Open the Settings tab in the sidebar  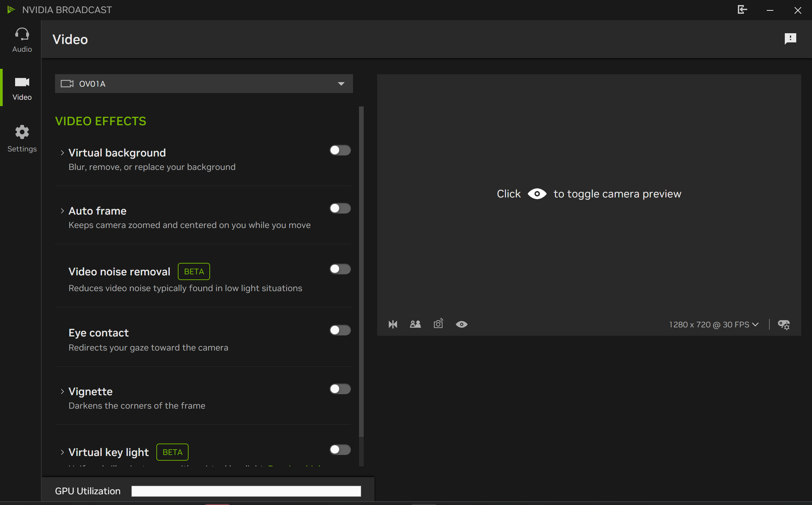tap(22, 139)
